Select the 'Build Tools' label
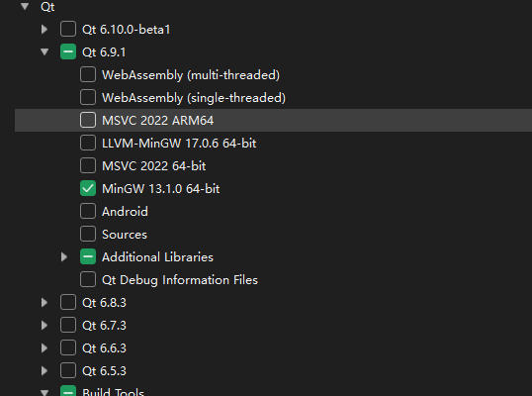The height and width of the screenshot is (396, 532). tap(114, 392)
